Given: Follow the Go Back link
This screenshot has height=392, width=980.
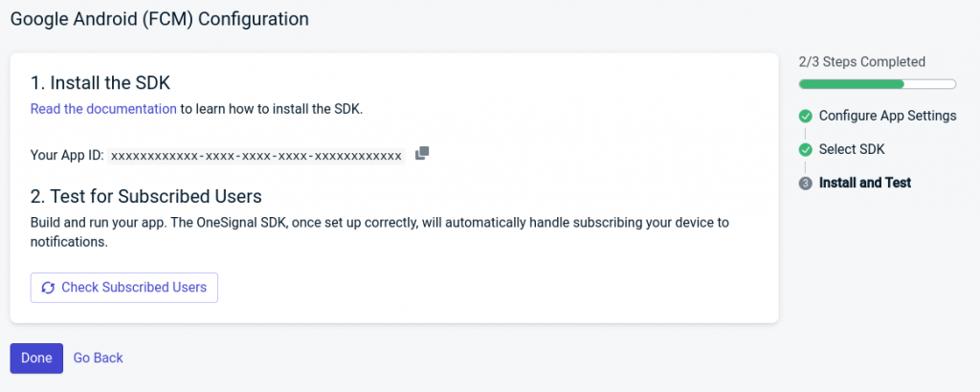Looking at the screenshot, I should point(99,358).
